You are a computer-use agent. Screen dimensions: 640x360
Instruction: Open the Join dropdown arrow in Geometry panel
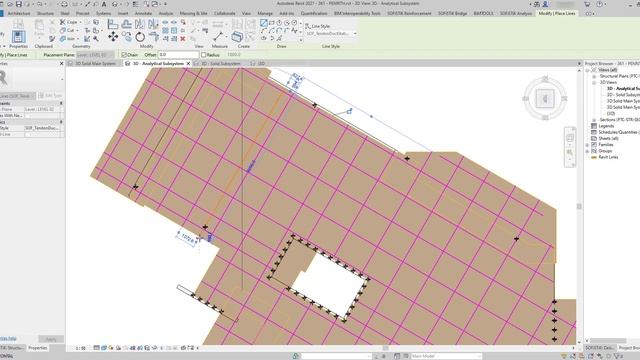point(78,39)
